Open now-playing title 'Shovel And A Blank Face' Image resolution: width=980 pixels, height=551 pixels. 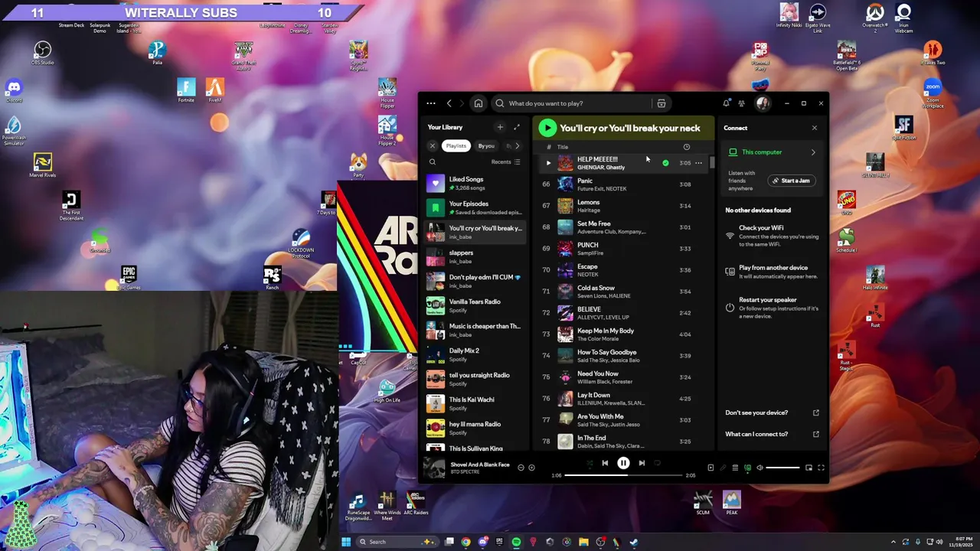tap(480, 465)
